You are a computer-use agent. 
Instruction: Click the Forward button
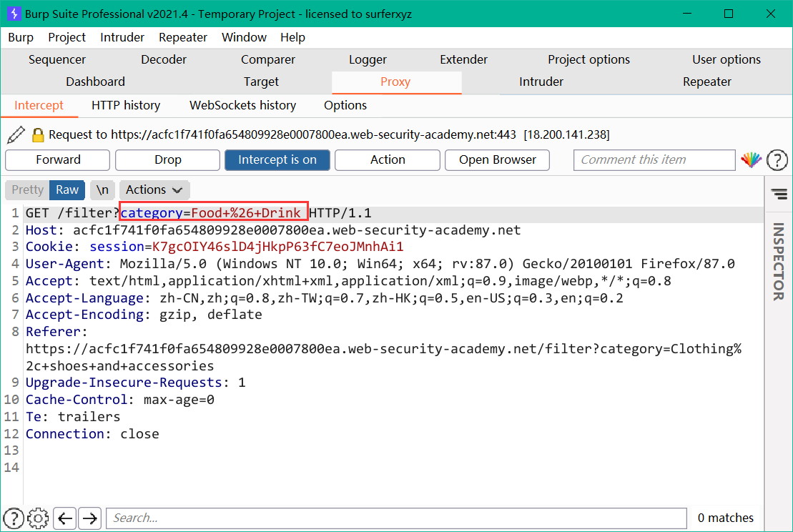tap(58, 159)
